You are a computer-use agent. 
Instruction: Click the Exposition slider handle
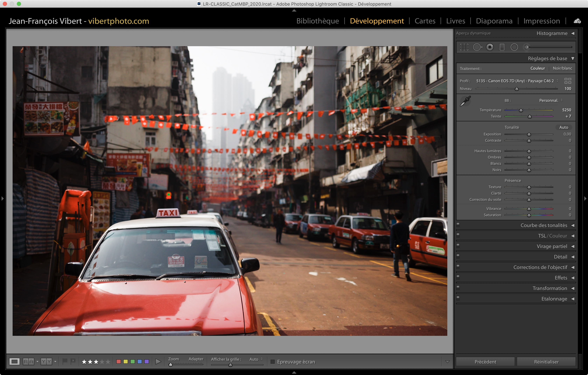(x=529, y=135)
